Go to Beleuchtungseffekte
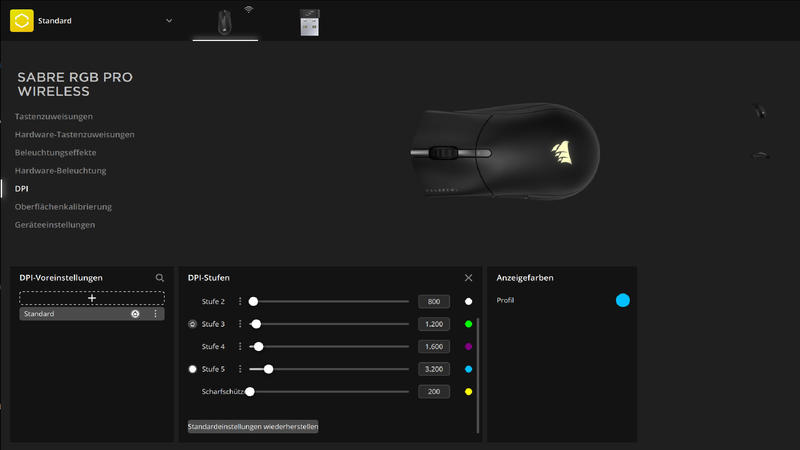This screenshot has height=450, width=800. tap(56, 153)
